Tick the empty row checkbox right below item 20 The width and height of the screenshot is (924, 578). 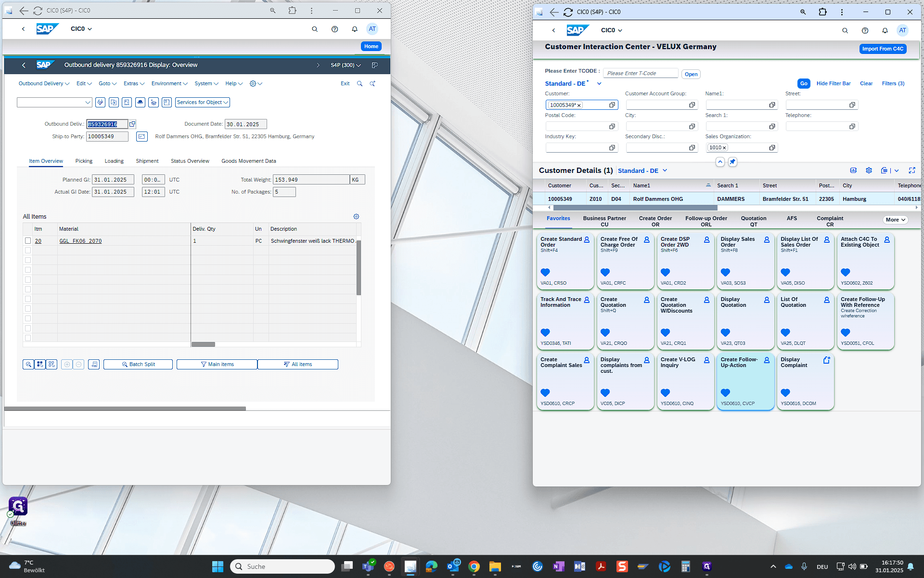28,250
